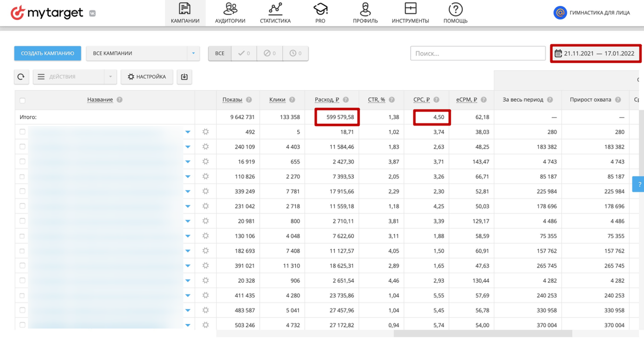The height and width of the screenshot is (339, 644).
Task: Tick the checkbox for the row with 231 042 impressions
Action: pos(22,206)
